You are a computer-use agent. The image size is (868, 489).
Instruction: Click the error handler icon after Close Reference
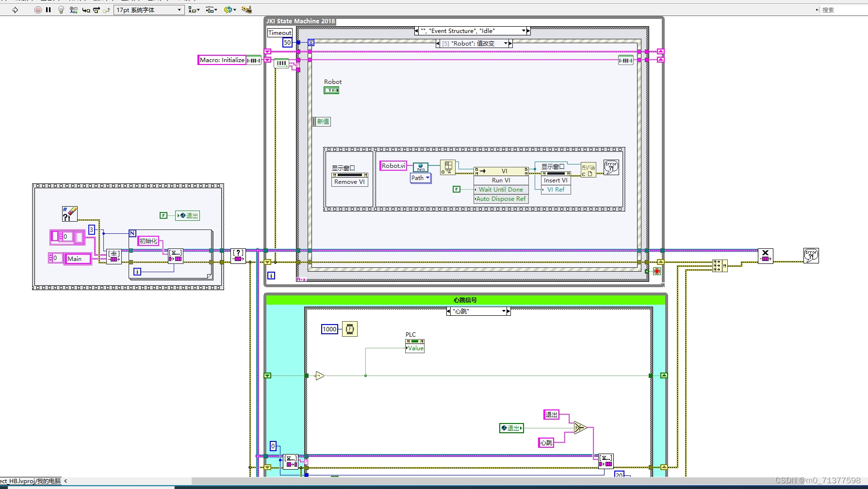(x=611, y=167)
